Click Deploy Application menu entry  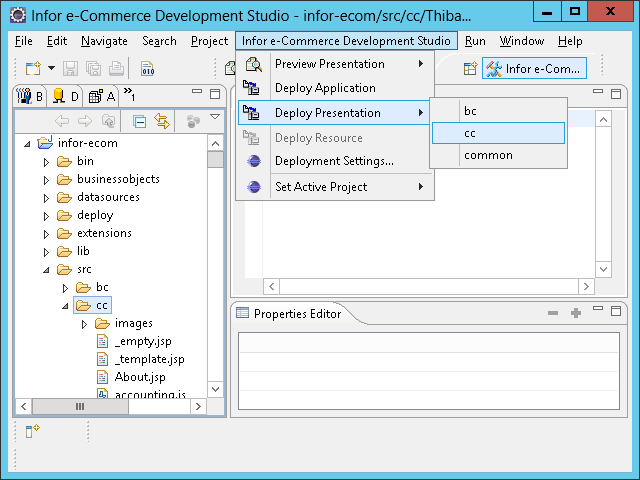pyautogui.click(x=324, y=88)
